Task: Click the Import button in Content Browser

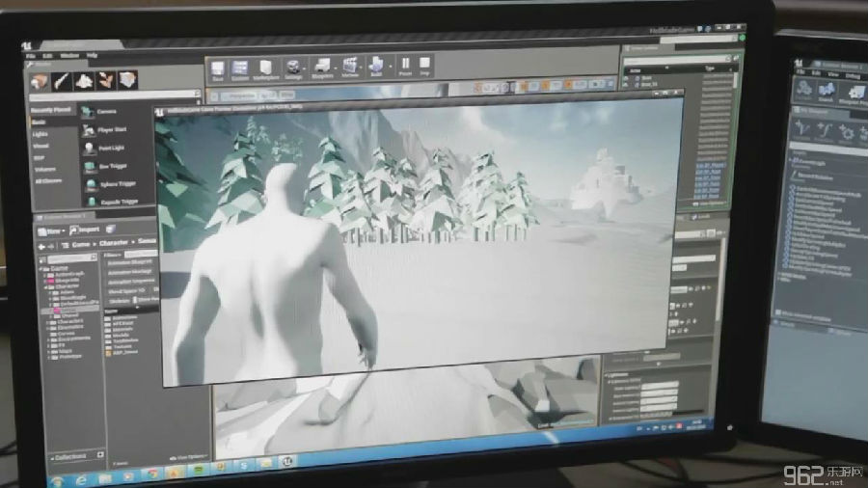Action: [x=85, y=230]
